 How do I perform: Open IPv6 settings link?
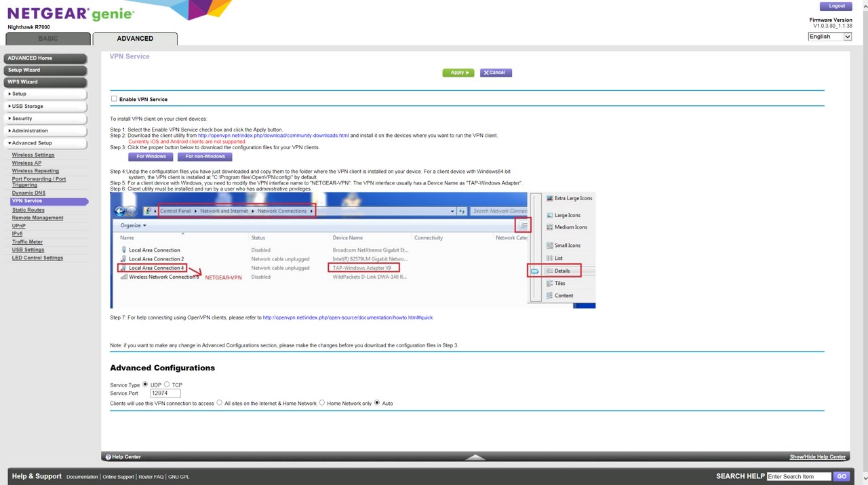pyautogui.click(x=17, y=234)
